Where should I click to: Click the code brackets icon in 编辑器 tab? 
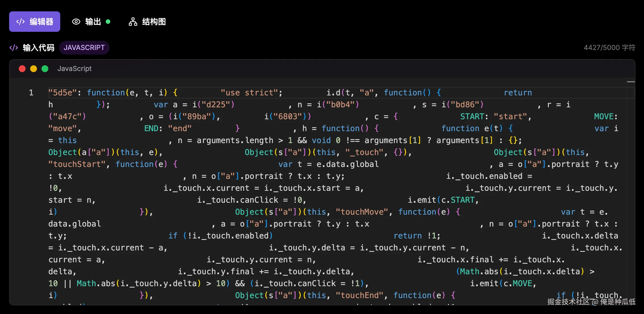[20, 22]
